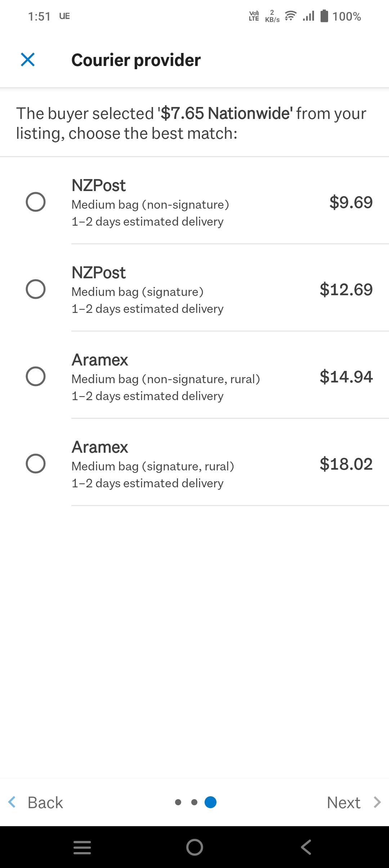Image resolution: width=389 pixels, height=868 pixels.
Task: Go to the Back step
Action: [45, 802]
